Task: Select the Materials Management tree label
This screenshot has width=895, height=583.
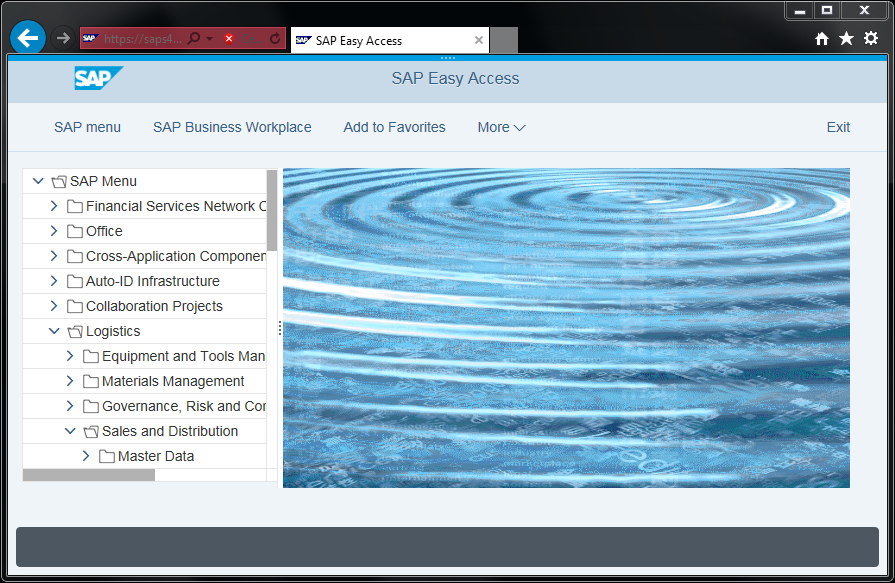Action: pos(173,381)
